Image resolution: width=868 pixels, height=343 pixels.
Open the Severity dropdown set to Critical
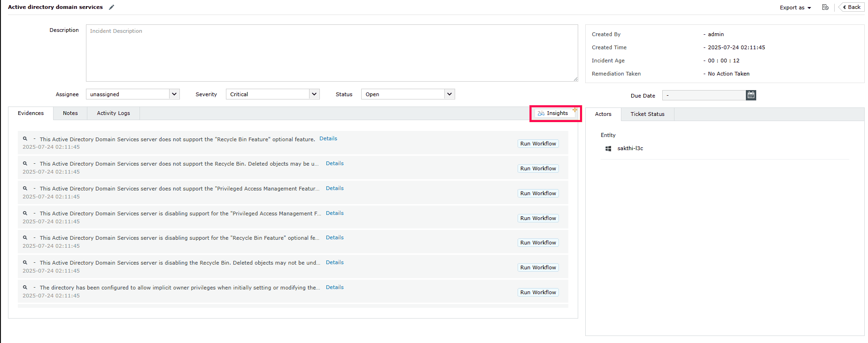(x=273, y=94)
